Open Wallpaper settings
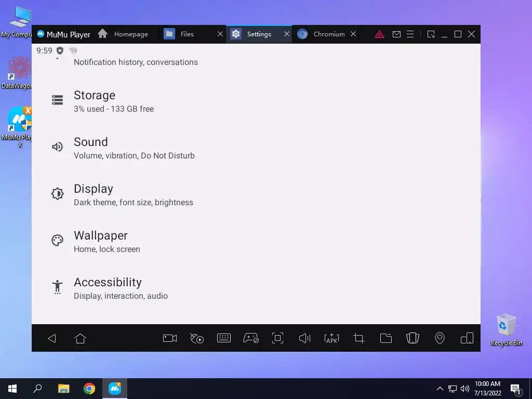This screenshot has width=532, height=399. pyautogui.click(x=256, y=242)
